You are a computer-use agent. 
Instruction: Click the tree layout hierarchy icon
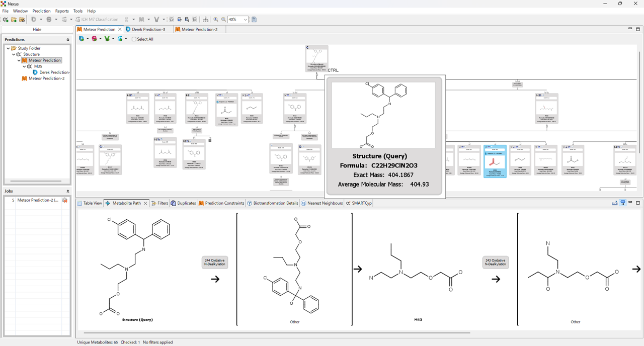205,20
